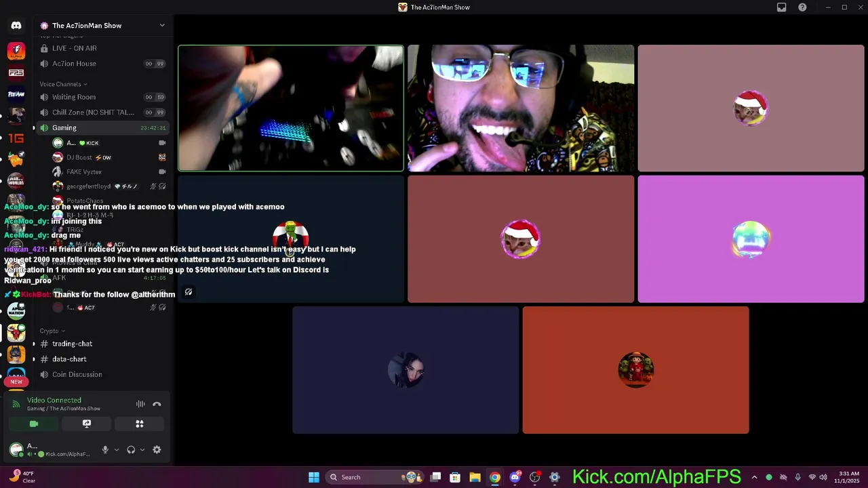Open microphone input options arrow
The width and height of the screenshot is (868, 488).
tap(117, 449)
